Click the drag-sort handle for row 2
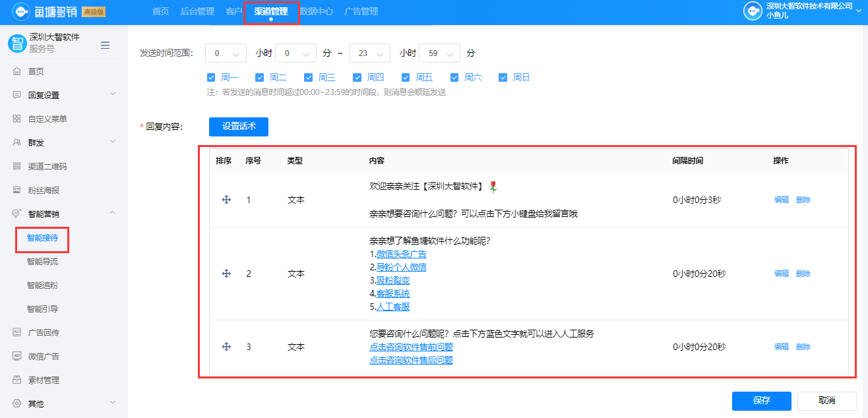 (226, 274)
